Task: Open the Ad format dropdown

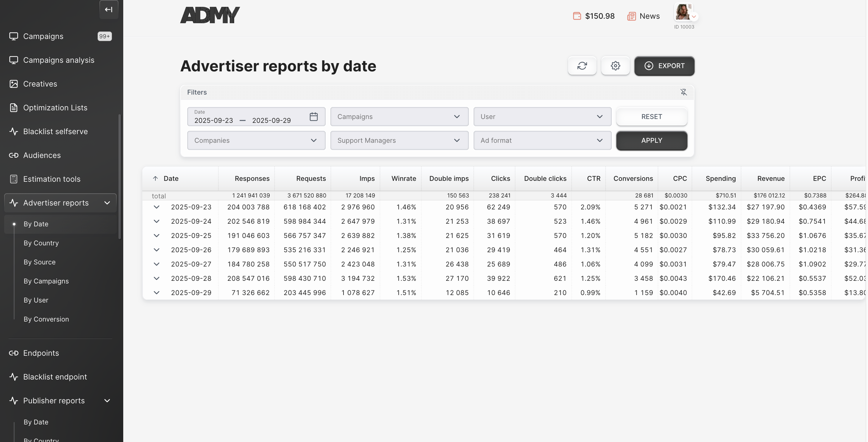Action: tap(542, 140)
